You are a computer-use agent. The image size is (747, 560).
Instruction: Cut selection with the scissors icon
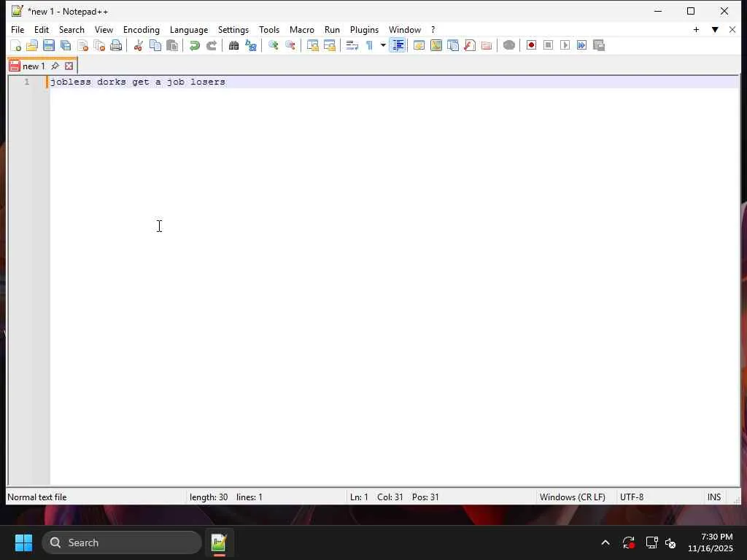[x=138, y=45]
